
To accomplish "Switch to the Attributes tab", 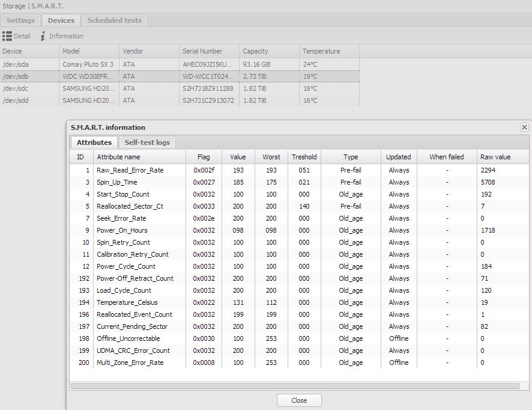I will coord(94,142).
